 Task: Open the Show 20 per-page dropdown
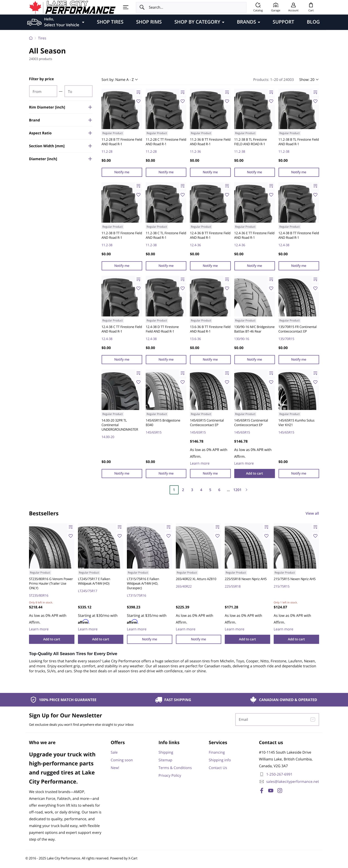click(x=309, y=80)
